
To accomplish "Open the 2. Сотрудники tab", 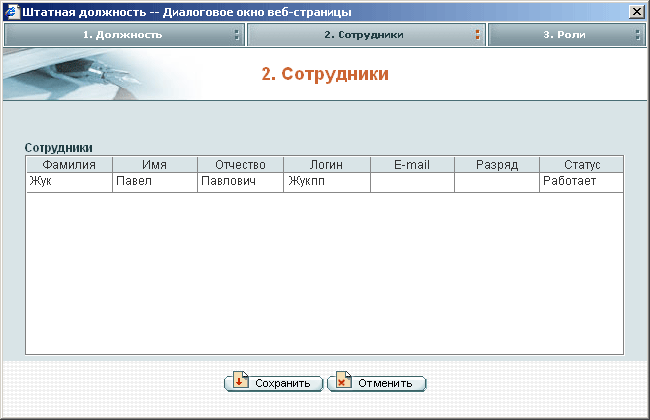I will point(366,35).
